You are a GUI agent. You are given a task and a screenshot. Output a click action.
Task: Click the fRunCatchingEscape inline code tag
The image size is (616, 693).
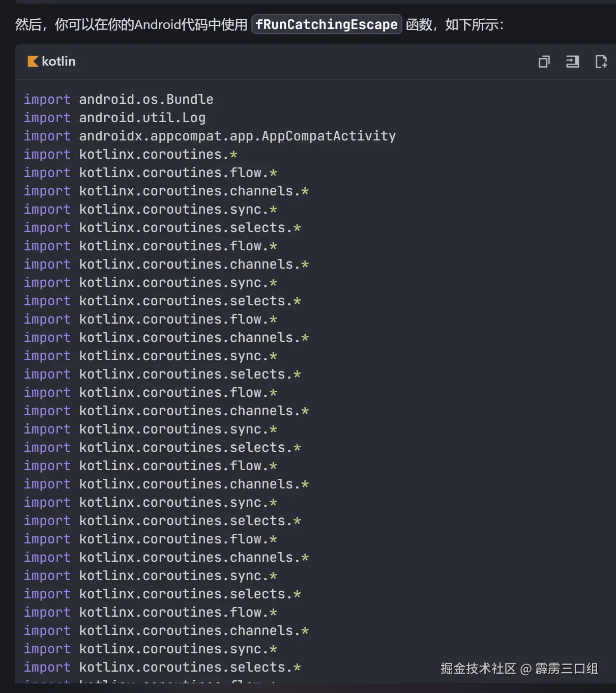[327, 24]
